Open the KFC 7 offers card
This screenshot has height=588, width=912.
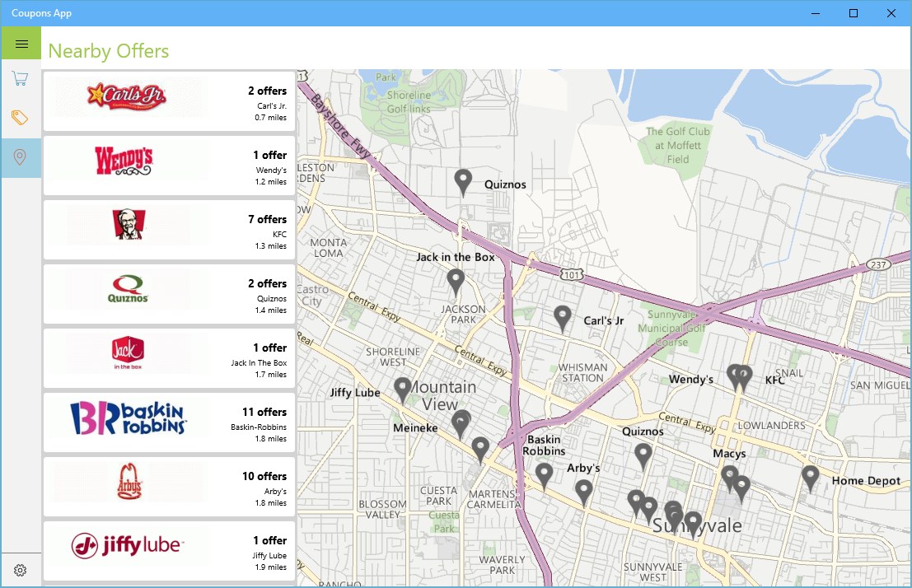tap(169, 230)
